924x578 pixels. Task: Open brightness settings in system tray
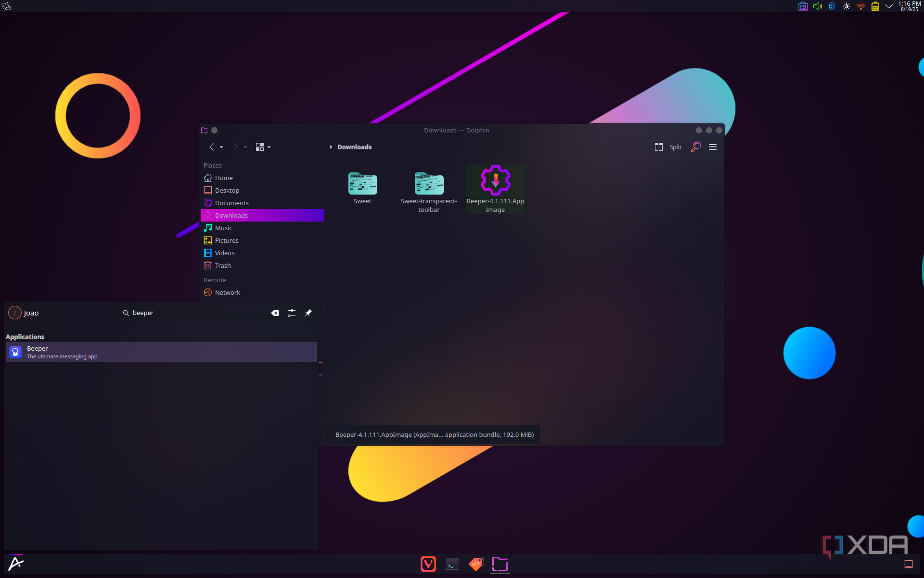(x=846, y=6)
